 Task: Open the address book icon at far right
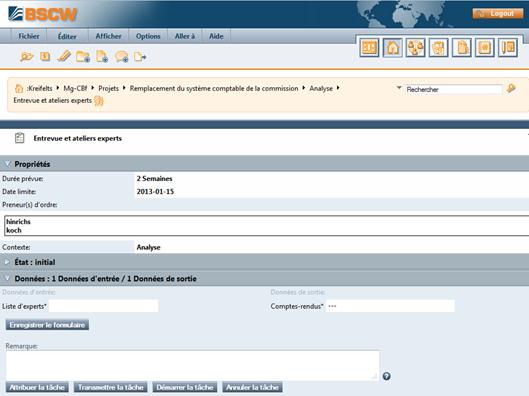(x=508, y=48)
